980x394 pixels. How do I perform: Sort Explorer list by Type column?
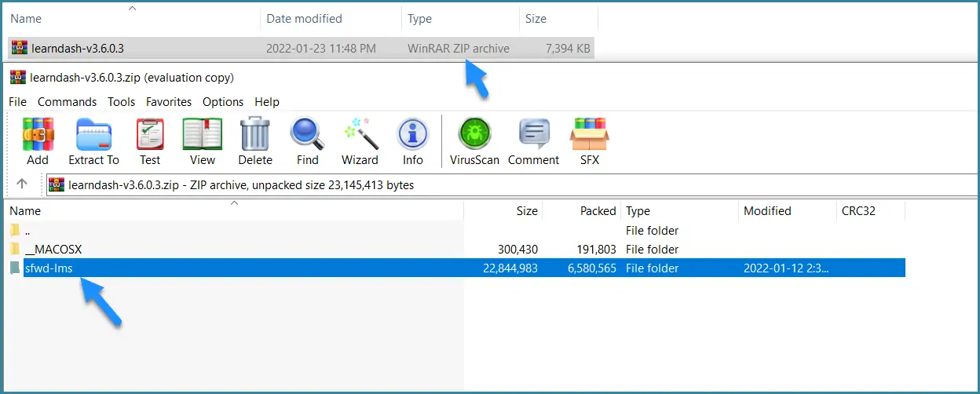pyautogui.click(x=460, y=18)
